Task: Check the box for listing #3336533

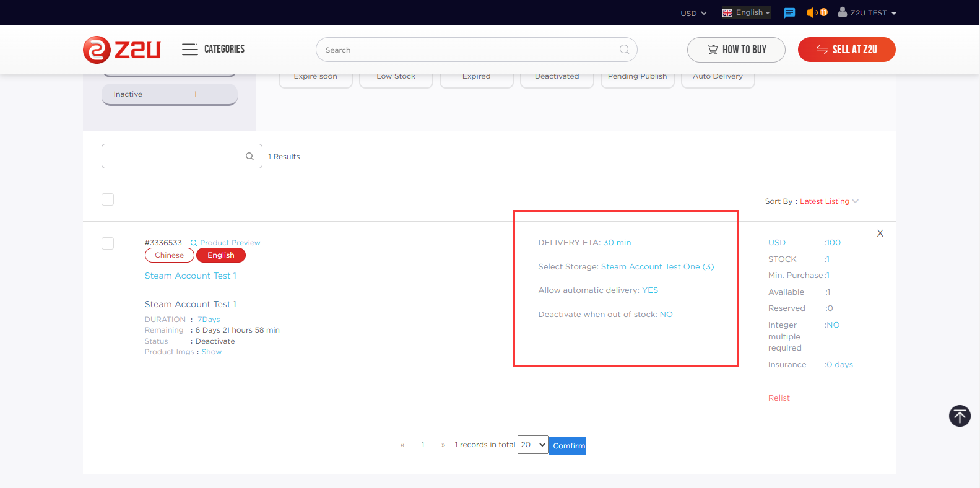Action: click(108, 243)
